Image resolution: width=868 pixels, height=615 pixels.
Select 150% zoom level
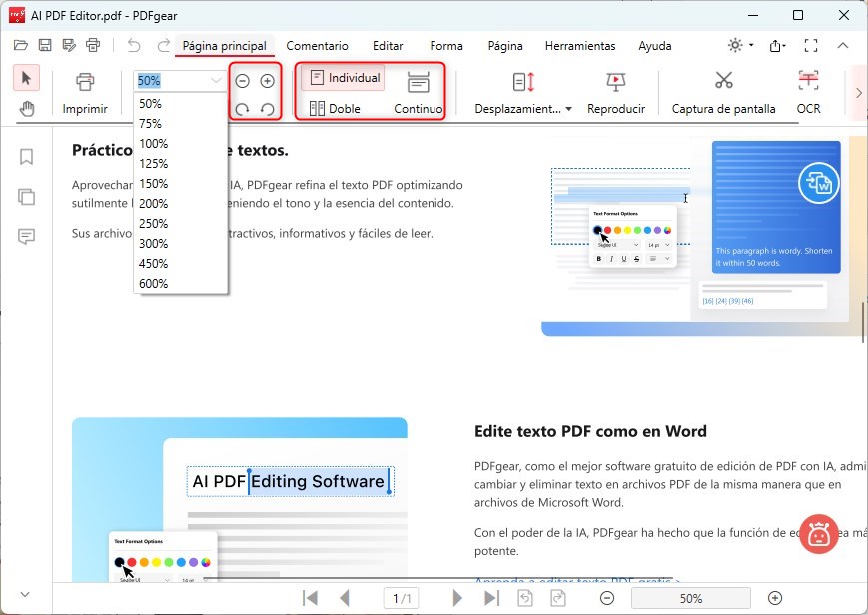[181, 184]
